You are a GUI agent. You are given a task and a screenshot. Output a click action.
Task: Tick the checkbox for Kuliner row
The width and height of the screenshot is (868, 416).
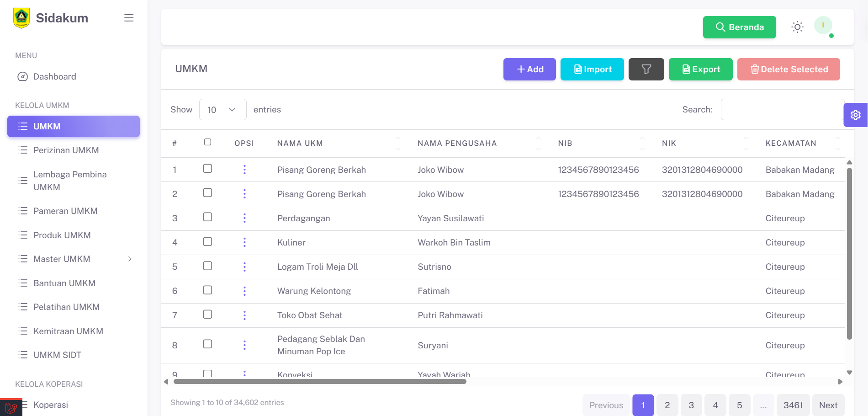point(207,241)
